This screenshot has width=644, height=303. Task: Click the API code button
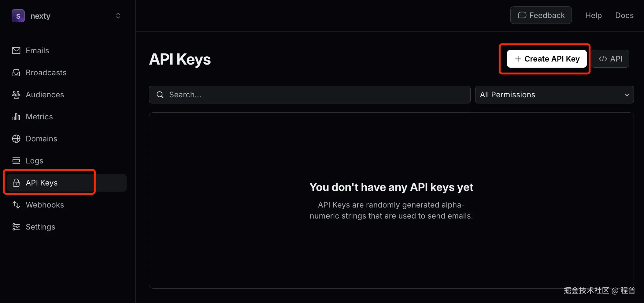tap(610, 59)
